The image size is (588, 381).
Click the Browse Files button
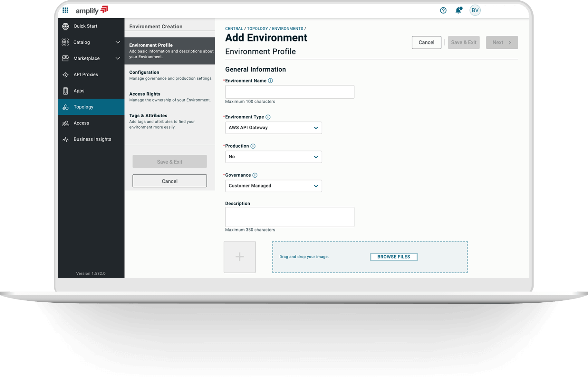394,257
